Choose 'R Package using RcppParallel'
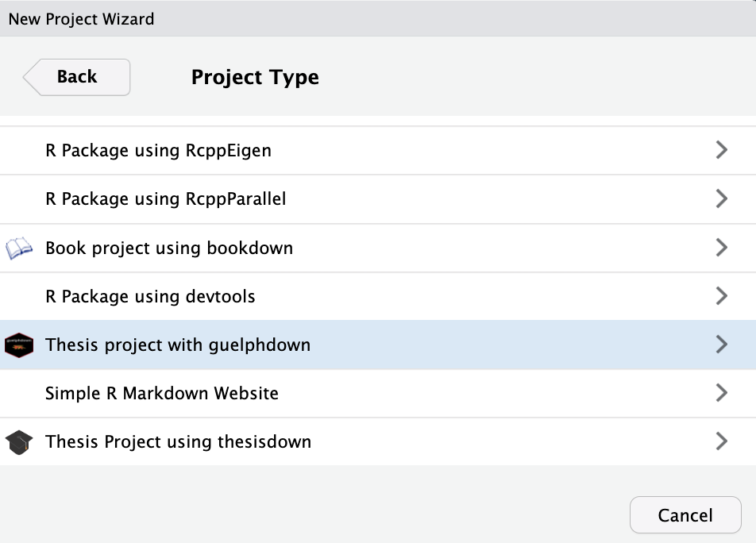 coord(378,199)
